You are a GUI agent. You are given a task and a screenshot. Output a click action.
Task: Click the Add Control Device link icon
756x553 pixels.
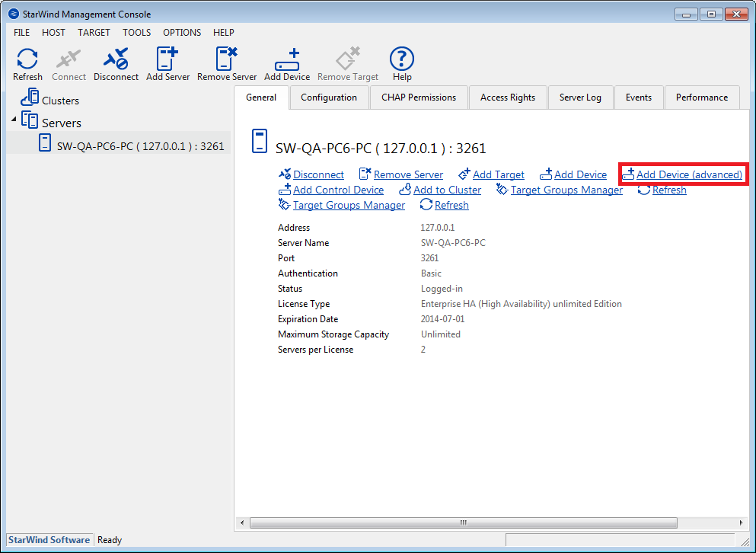[285, 189]
